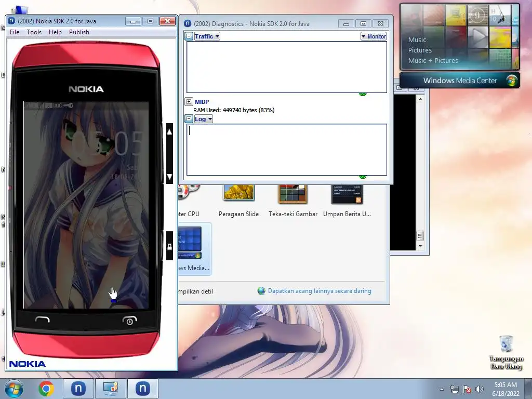Open the Recycle Bin Tampungan Daur Ulang

(x=506, y=352)
